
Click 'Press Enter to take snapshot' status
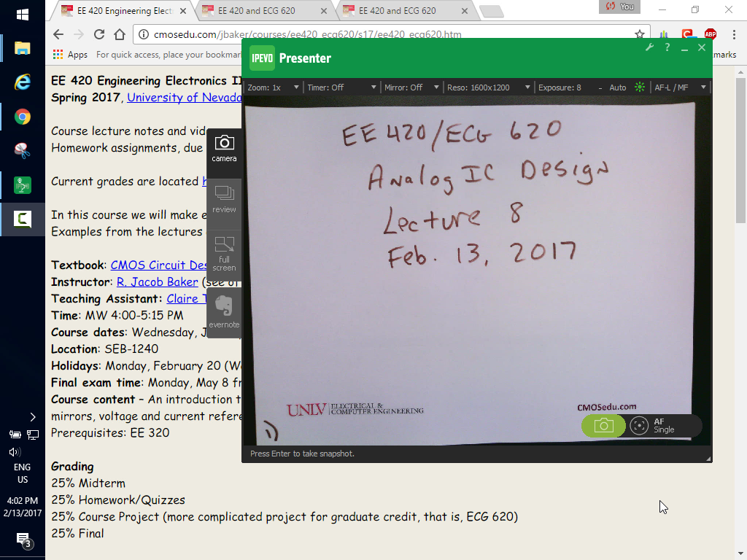tap(302, 454)
